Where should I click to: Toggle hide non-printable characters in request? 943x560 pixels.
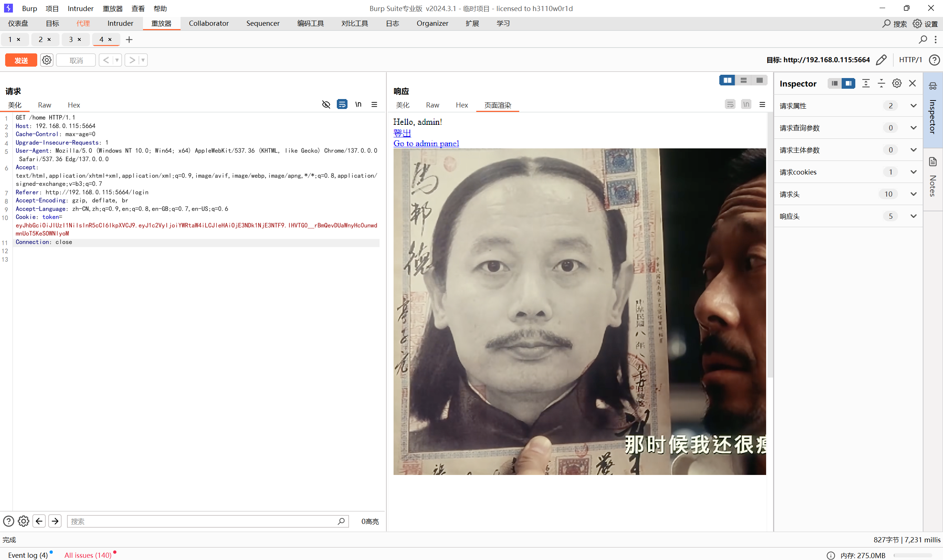[326, 105]
